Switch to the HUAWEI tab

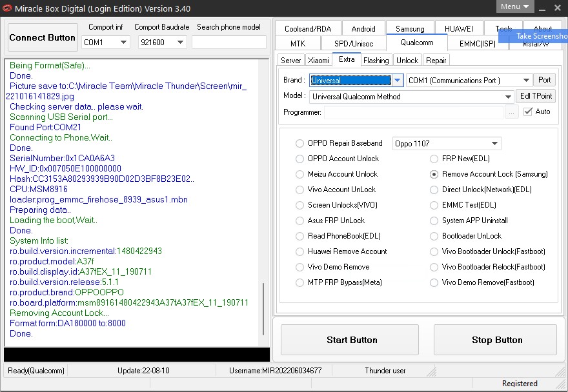tap(459, 28)
